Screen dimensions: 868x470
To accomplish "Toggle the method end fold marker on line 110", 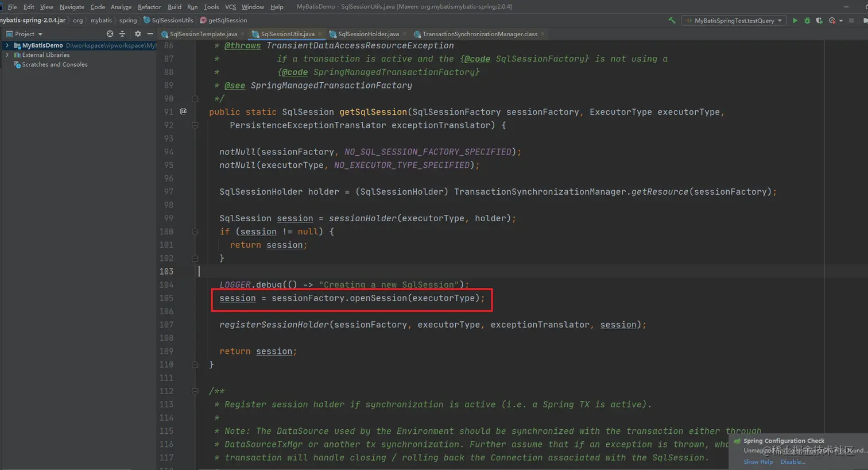I will coord(195,364).
